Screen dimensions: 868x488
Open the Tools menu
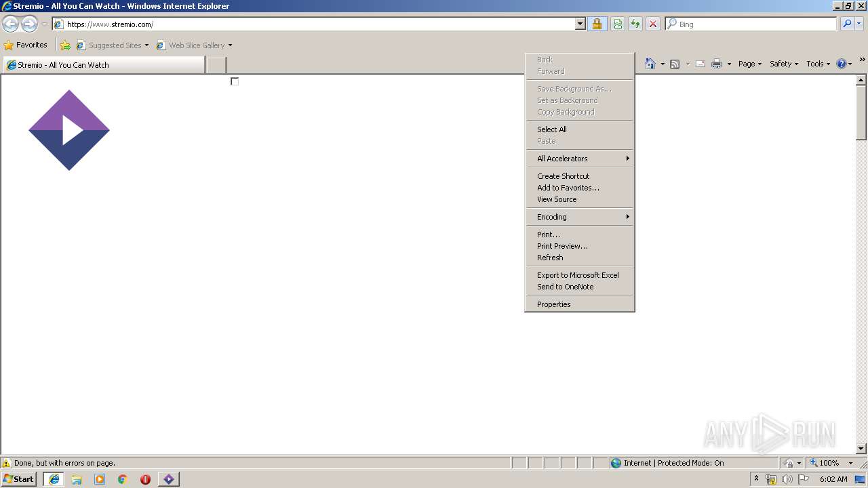pyautogui.click(x=818, y=64)
